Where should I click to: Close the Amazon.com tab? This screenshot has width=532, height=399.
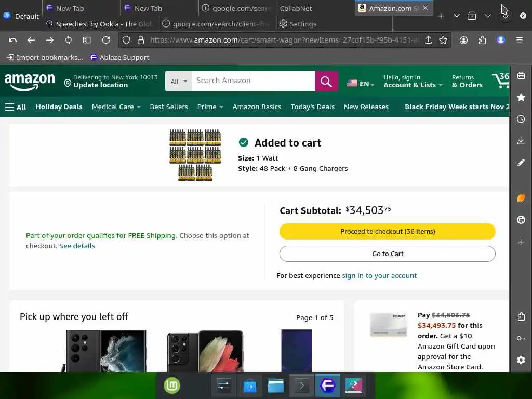pos(425,8)
